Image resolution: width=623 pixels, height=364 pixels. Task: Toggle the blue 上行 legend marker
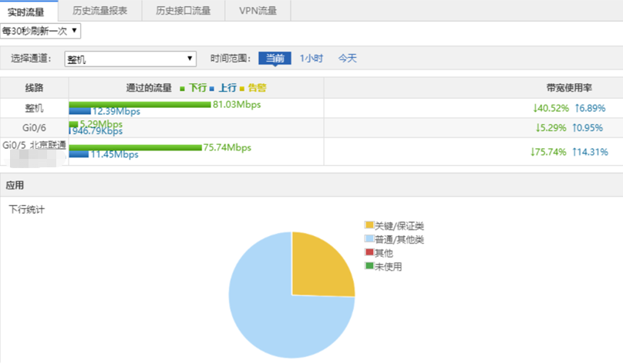point(211,89)
